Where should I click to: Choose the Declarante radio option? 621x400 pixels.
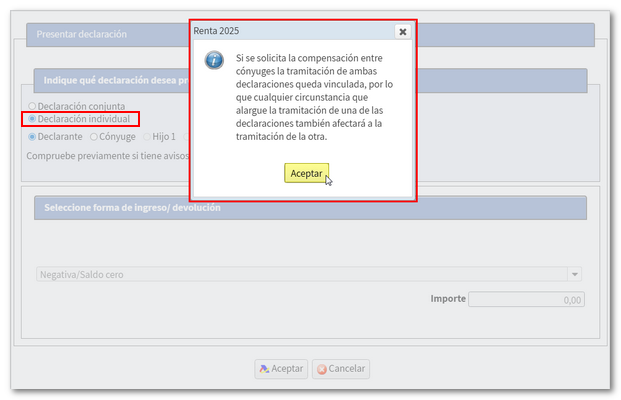pyautogui.click(x=32, y=137)
